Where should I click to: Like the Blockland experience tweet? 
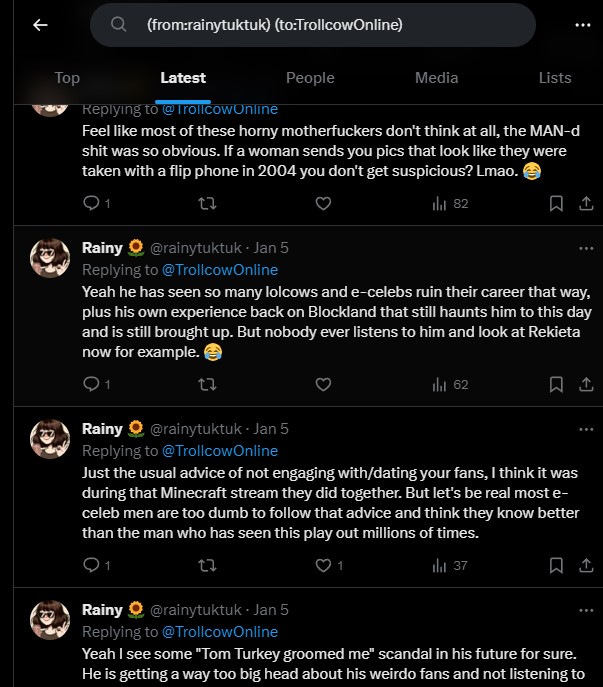(323, 384)
